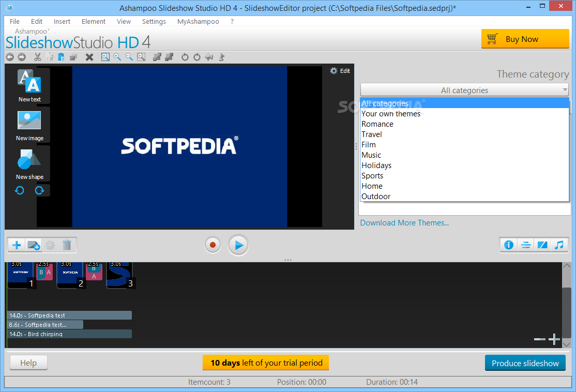576x392 pixels.
Task: Choose the Romance category
Action: tap(464, 124)
